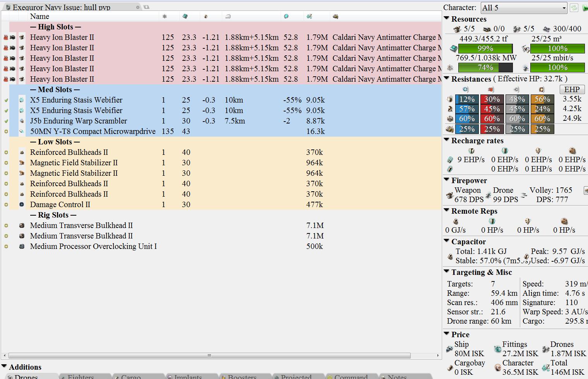Click the fittings price icon

(497, 349)
